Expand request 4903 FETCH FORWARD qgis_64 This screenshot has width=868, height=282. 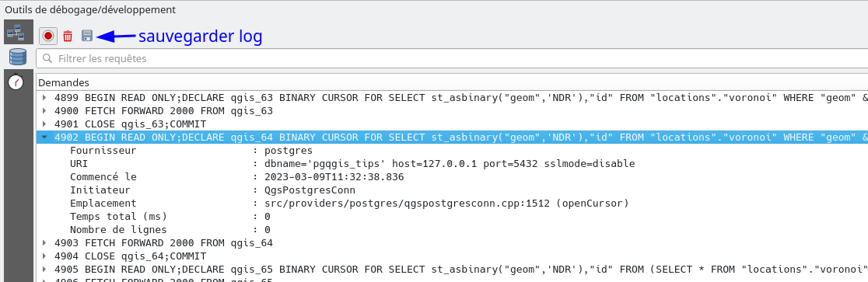point(44,242)
